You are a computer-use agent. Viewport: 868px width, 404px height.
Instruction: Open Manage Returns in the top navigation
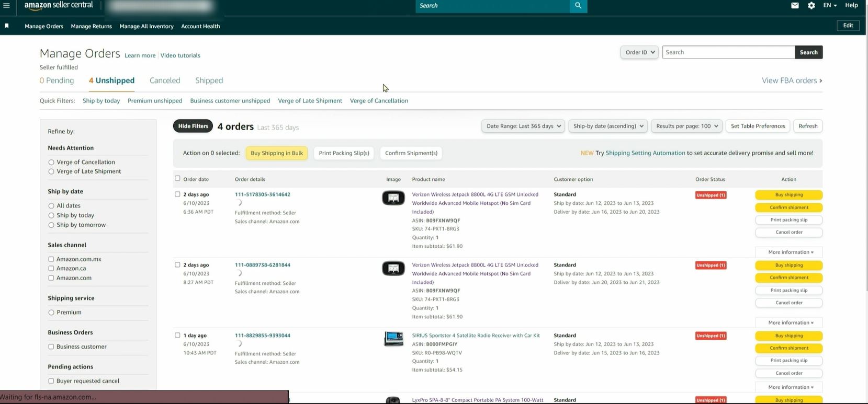(x=92, y=26)
